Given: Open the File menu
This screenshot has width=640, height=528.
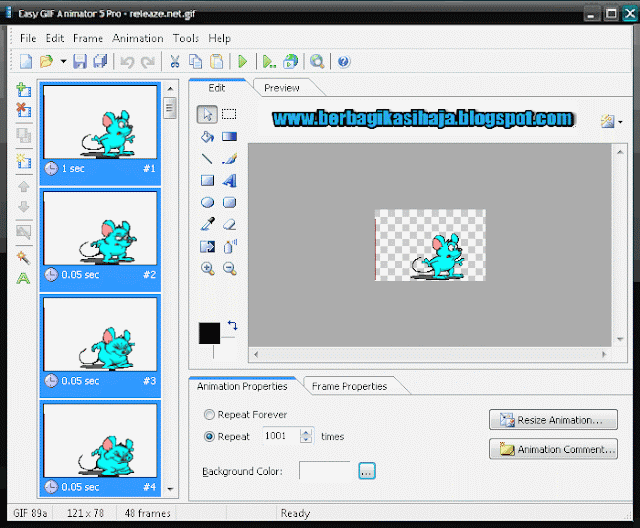Looking at the screenshot, I should point(28,38).
